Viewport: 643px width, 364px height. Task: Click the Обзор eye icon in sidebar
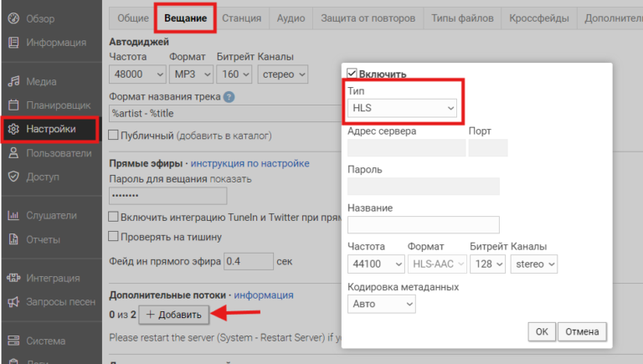(x=13, y=18)
